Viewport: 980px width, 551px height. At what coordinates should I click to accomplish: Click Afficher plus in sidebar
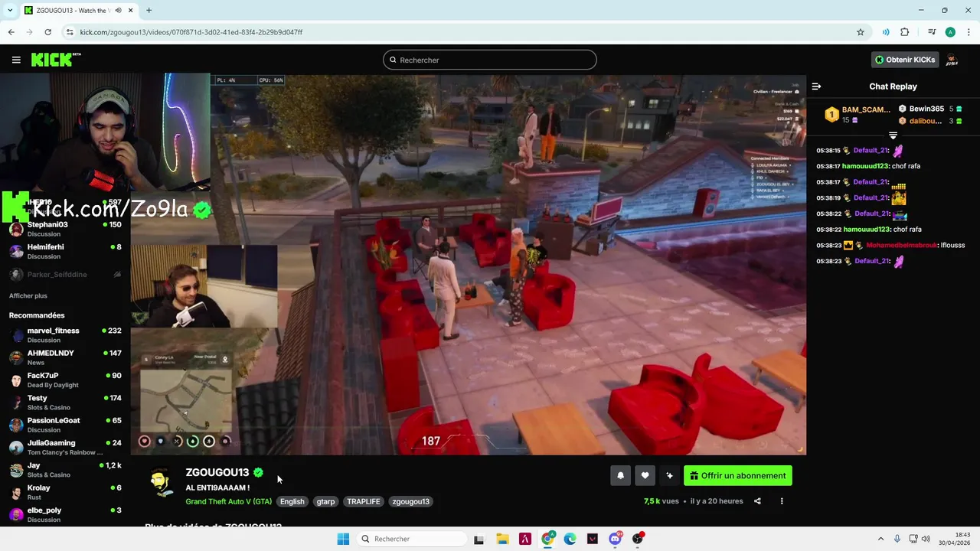point(28,296)
